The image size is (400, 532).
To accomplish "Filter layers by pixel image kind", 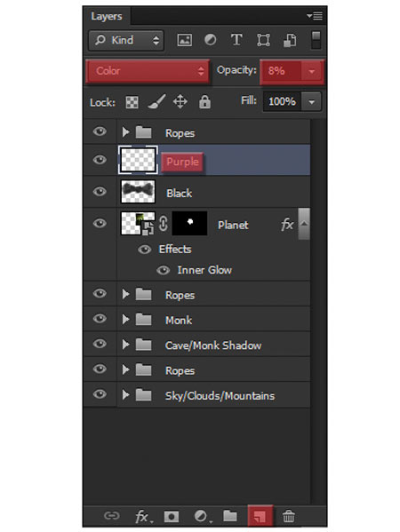I will pyautogui.click(x=184, y=40).
